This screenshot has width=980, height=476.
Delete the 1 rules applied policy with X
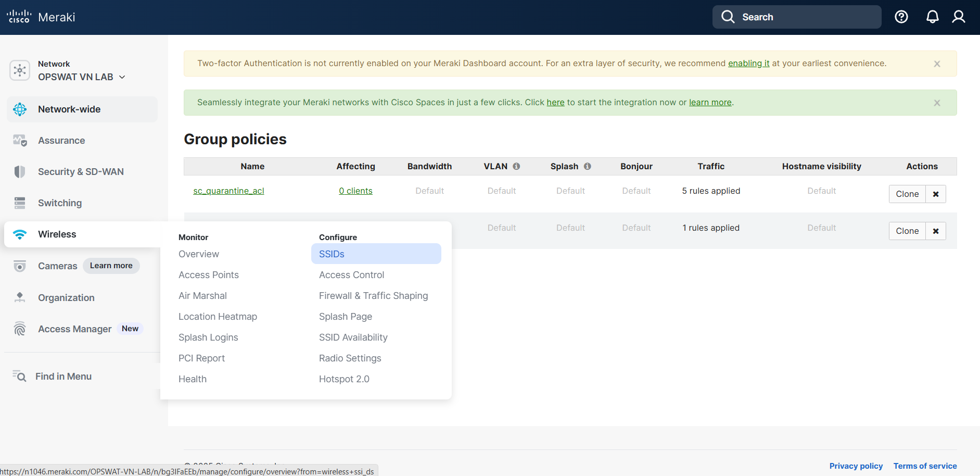[x=936, y=231]
